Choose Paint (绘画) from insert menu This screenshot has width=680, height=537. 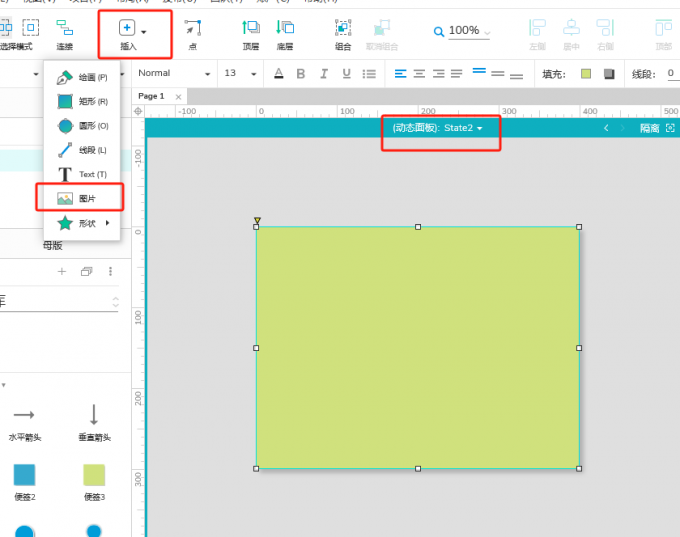pyautogui.click(x=82, y=77)
